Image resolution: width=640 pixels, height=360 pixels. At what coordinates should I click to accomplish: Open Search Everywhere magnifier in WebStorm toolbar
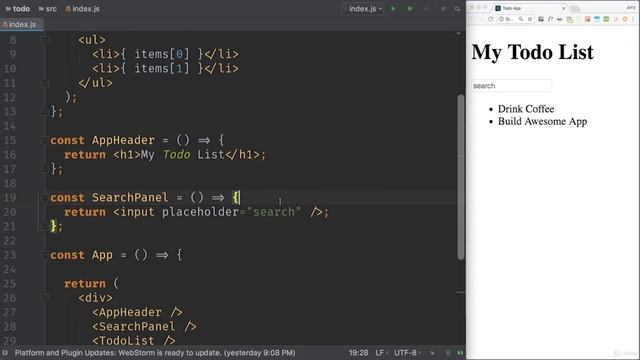(x=457, y=9)
